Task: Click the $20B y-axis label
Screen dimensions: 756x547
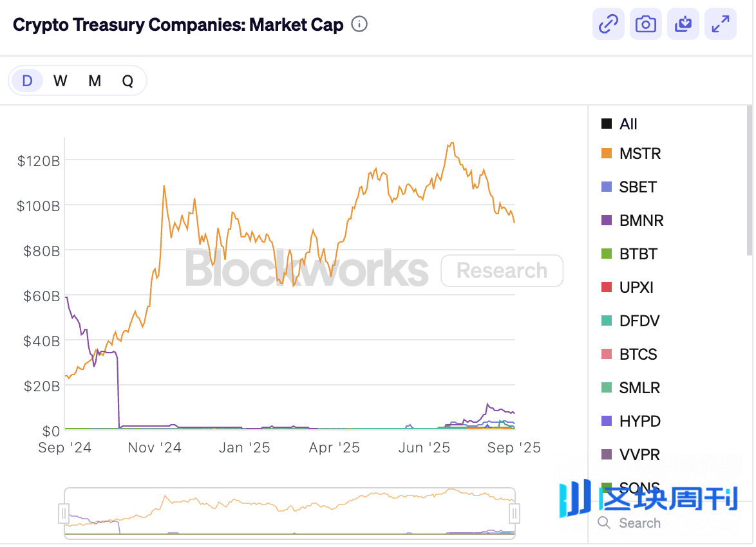Action: 41,386
